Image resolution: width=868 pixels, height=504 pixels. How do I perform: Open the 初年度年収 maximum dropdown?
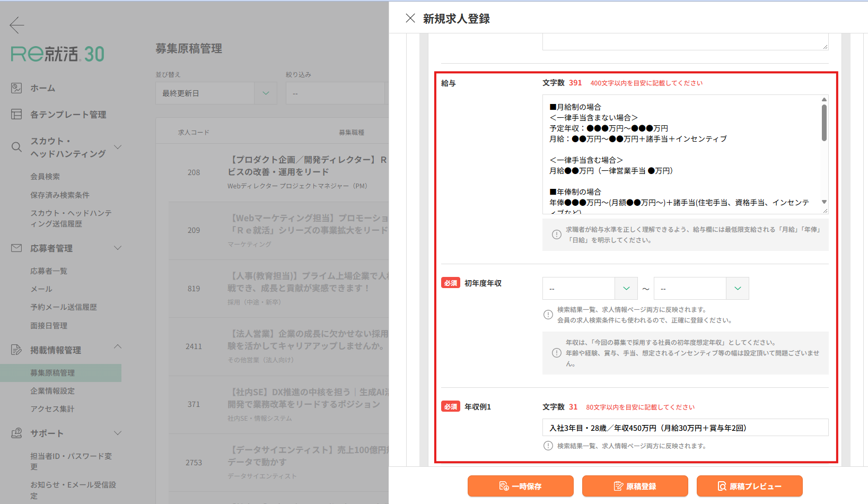(x=701, y=289)
